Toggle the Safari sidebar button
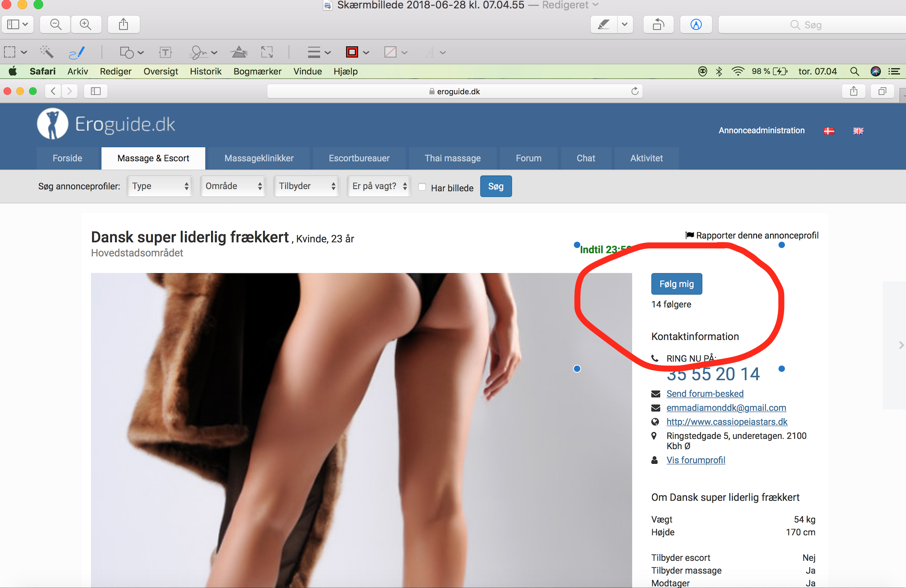The height and width of the screenshot is (588, 906). tap(96, 91)
